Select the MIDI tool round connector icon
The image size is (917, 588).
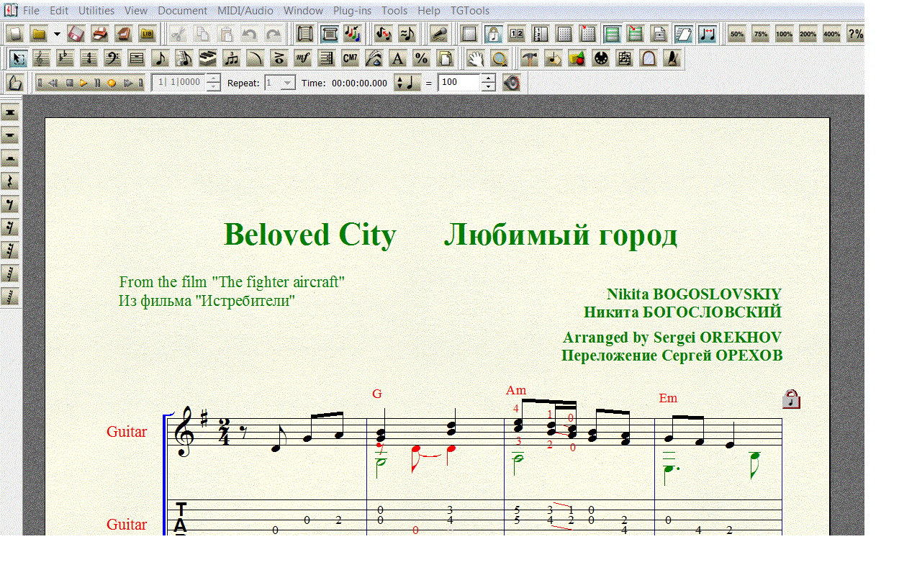tap(601, 58)
